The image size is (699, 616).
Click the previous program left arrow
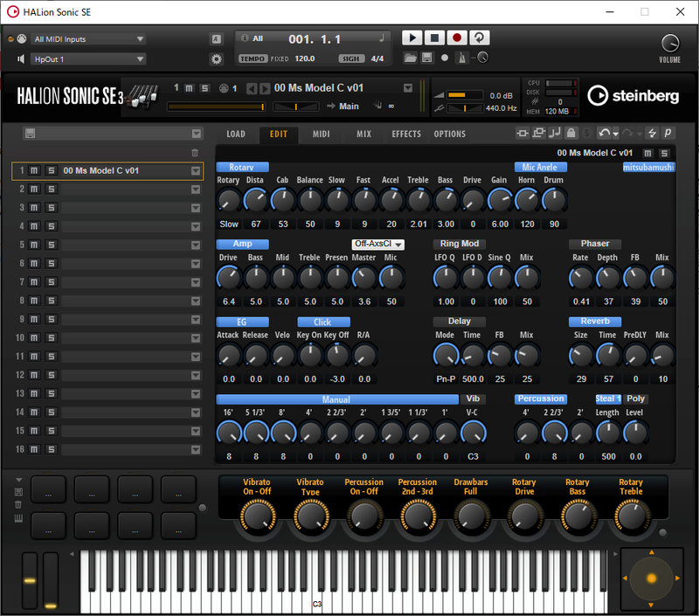tap(252, 89)
